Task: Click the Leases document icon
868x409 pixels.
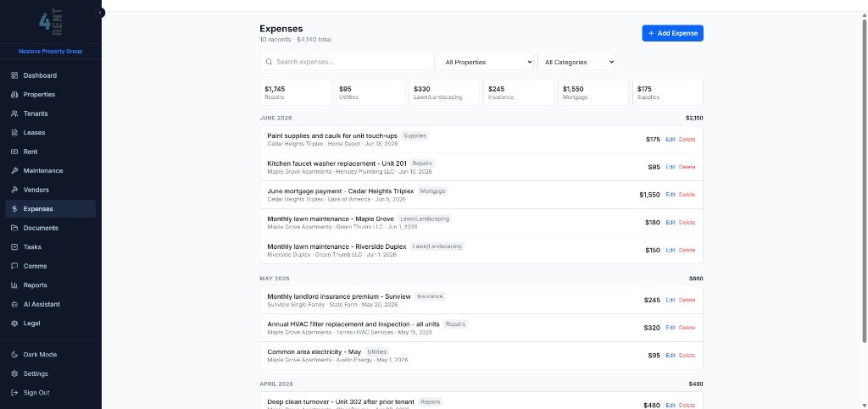Action: [15, 133]
